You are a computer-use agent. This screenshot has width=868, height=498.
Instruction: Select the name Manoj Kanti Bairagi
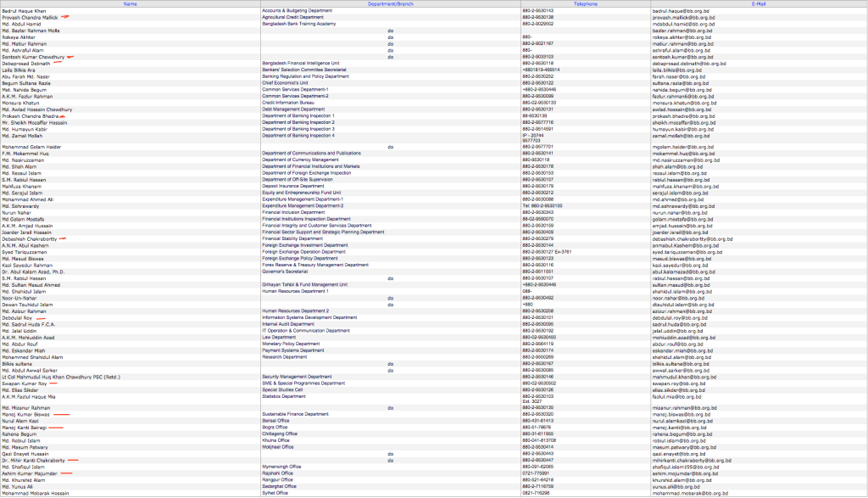(x=25, y=428)
